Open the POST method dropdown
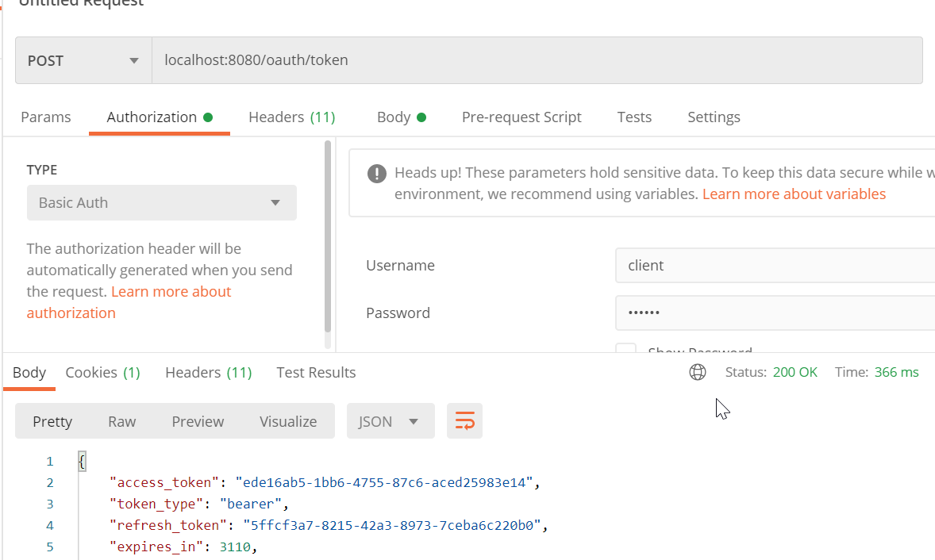The width and height of the screenshot is (935, 560). [83, 60]
